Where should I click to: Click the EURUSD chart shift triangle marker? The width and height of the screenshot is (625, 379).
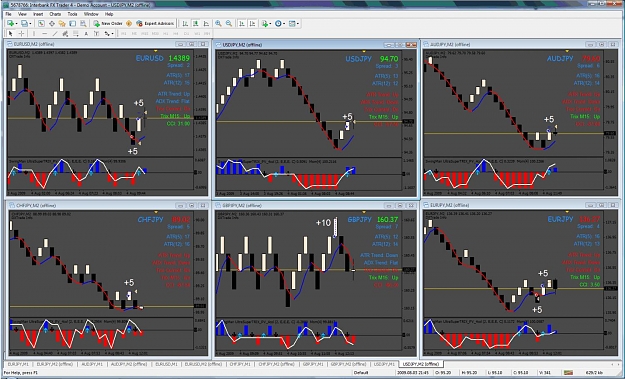pos(155,51)
